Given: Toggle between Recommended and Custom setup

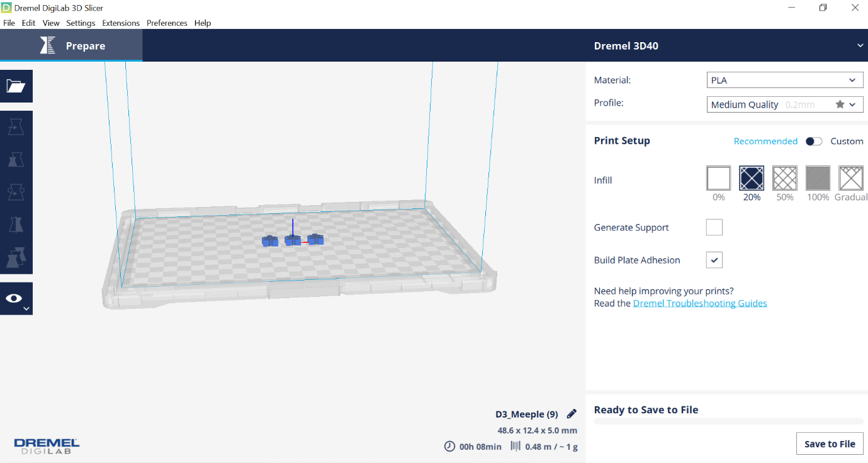Looking at the screenshot, I should (x=814, y=142).
